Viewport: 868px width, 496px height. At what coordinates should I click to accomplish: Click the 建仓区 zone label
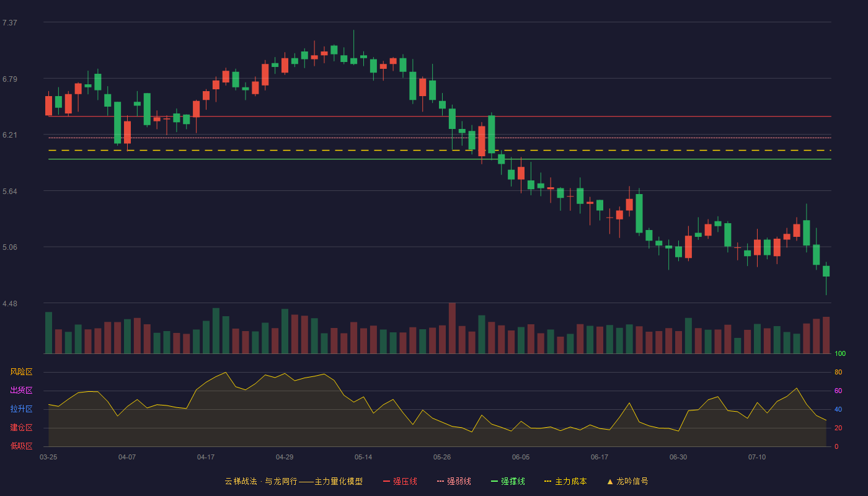[21, 428]
